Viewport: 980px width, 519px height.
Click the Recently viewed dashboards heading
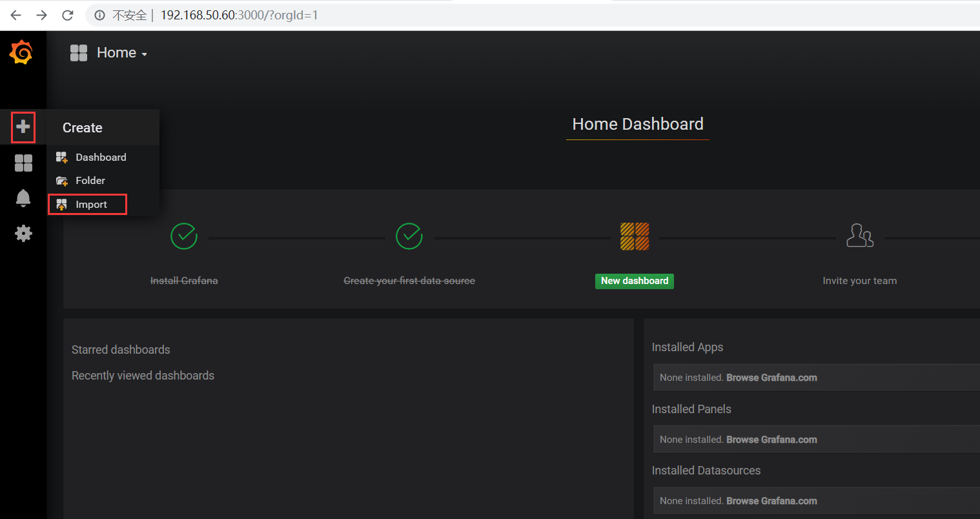tap(143, 376)
